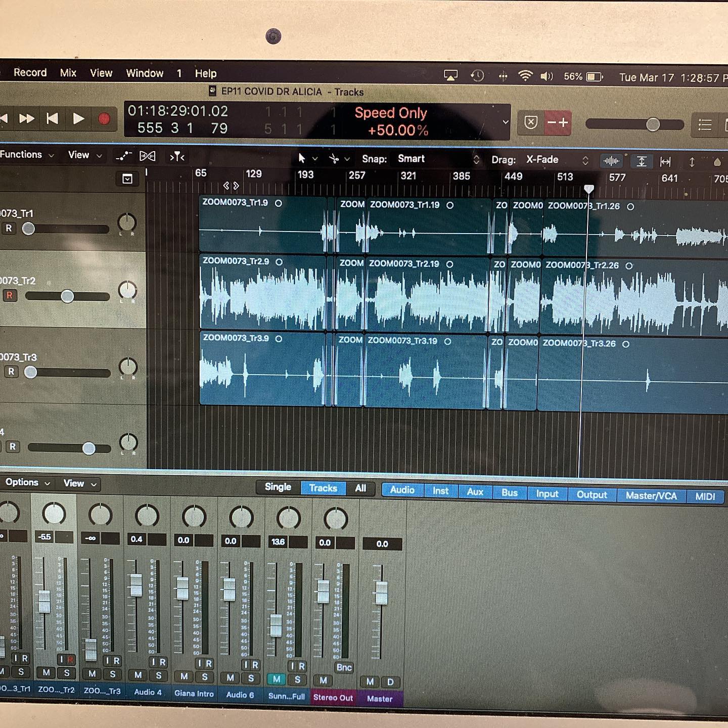
Task: Click the All mixer view button
Action: [x=360, y=488]
